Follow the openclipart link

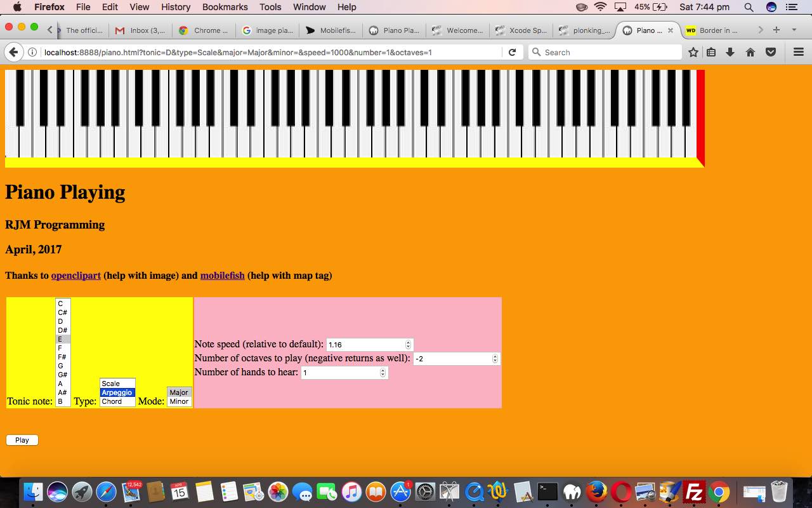click(x=75, y=276)
